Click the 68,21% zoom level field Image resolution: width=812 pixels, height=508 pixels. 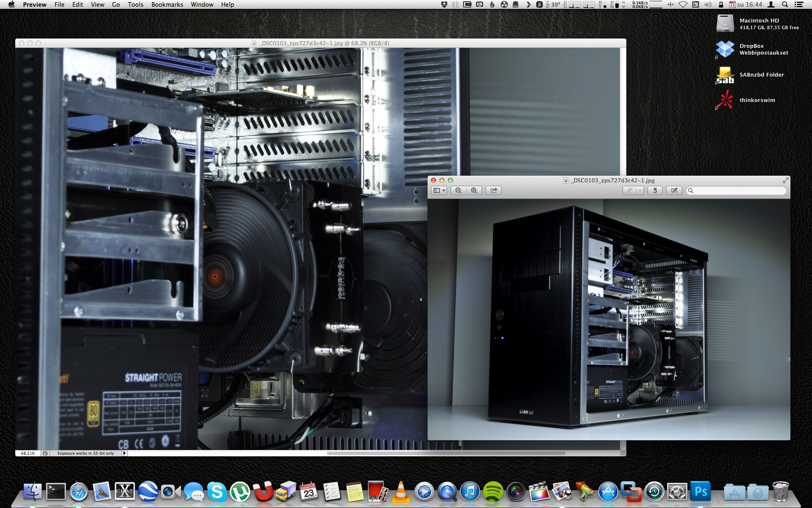(x=28, y=453)
